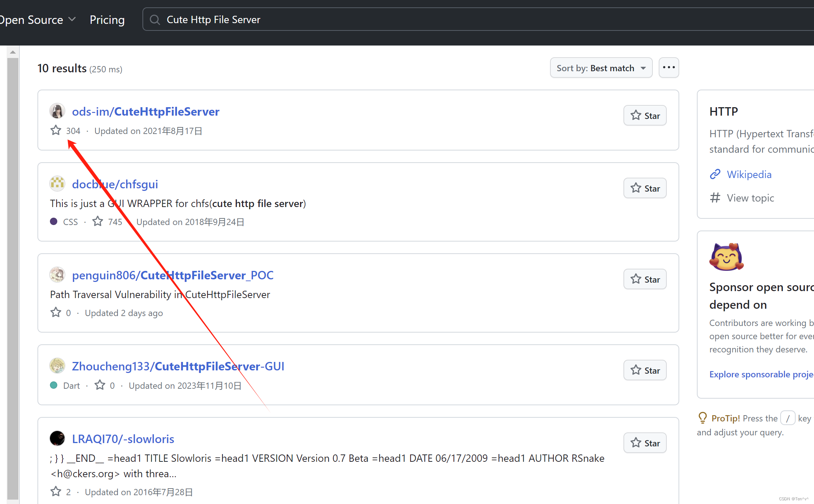Click the slash key hint in ProTip
The height and width of the screenshot is (504, 814).
coord(788,418)
